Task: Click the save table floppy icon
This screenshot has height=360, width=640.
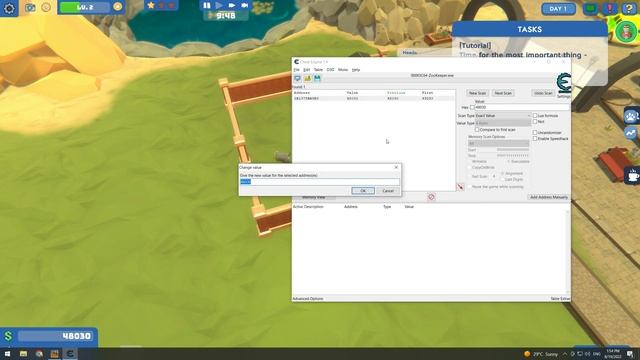Action: pyautogui.click(x=317, y=78)
